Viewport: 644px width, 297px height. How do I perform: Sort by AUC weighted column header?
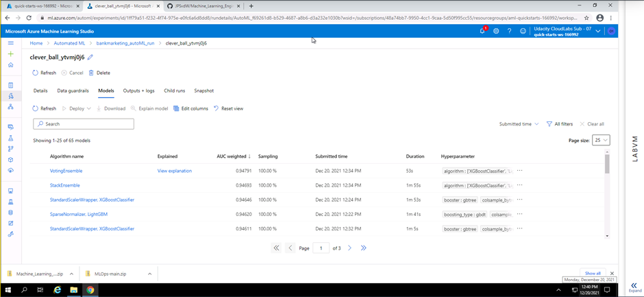coord(234,156)
